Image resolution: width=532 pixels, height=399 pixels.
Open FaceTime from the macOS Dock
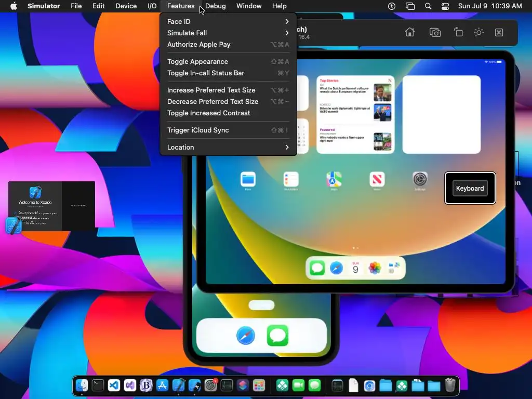pos(298,385)
